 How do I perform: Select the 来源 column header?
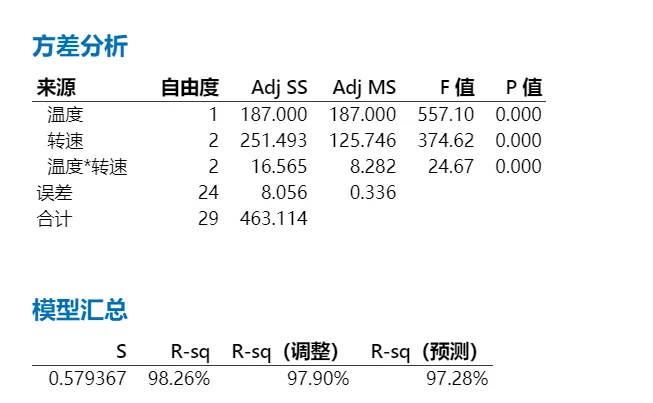click(x=56, y=87)
